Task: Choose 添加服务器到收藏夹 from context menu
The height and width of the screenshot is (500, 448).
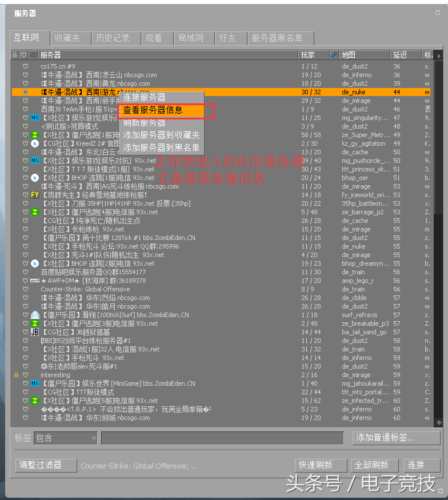Action: click(161, 135)
